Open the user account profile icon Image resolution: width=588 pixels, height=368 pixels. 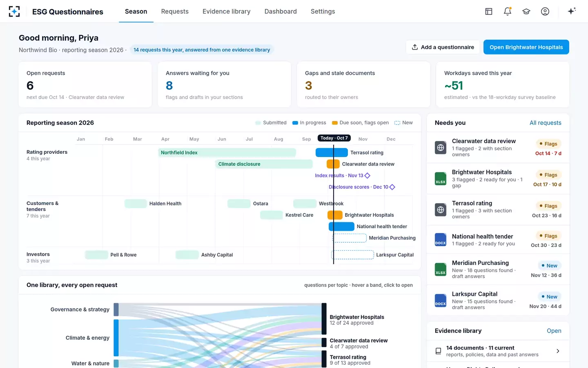pyautogui.click(x=545, y=11)
